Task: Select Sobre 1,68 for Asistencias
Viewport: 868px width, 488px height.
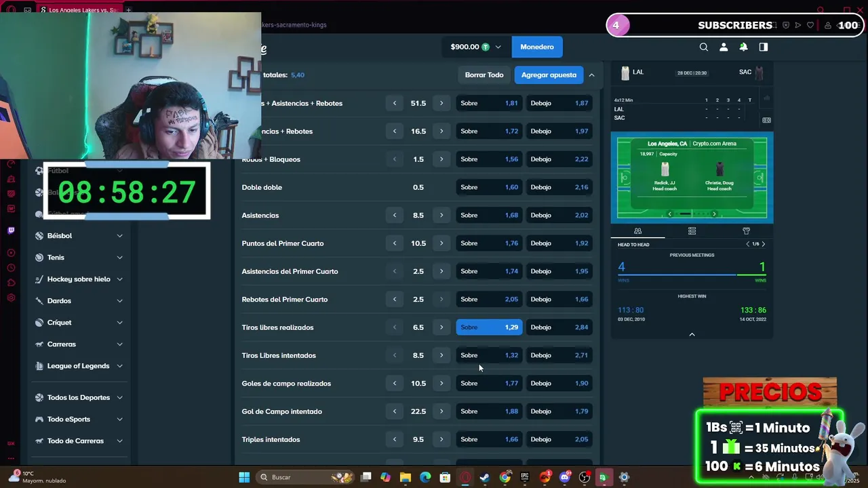Action: tap(489, 216)
